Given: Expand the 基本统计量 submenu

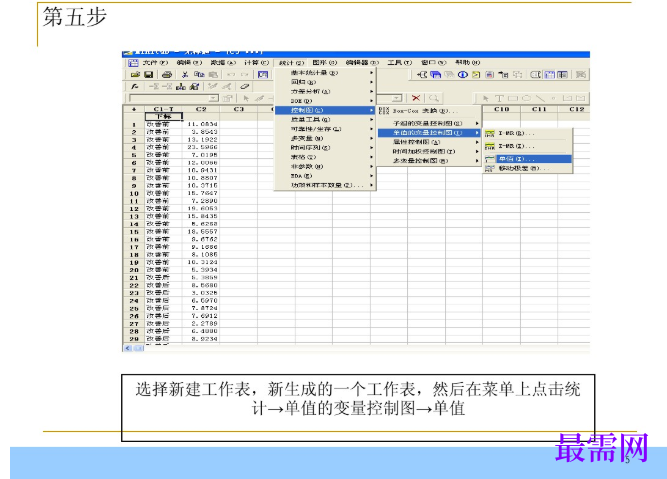Looking at the screenshot, I should tap(325, 73).
